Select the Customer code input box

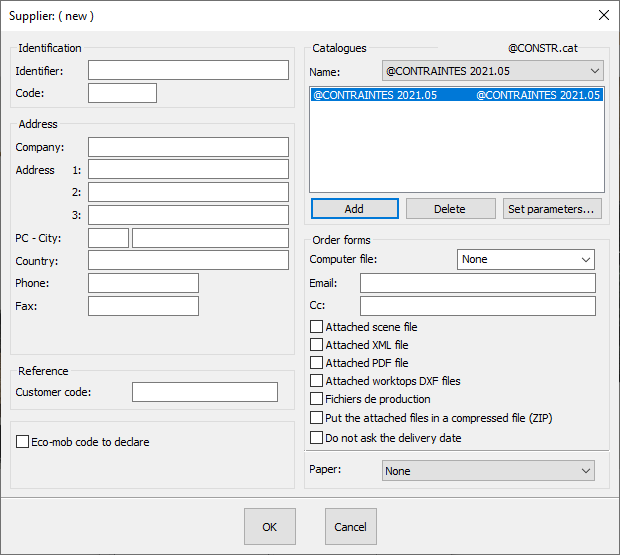click(x=205, y=392)
